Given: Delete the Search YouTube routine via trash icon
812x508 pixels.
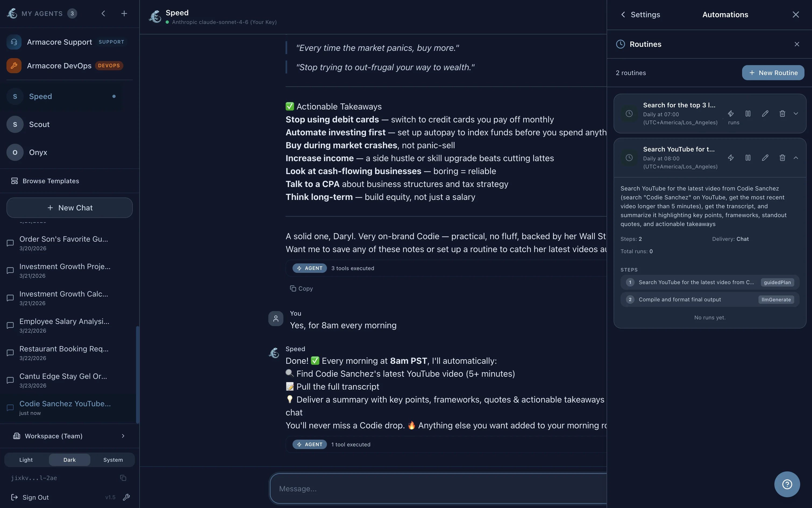Looking at the screenshot, I should coord(782,158).
